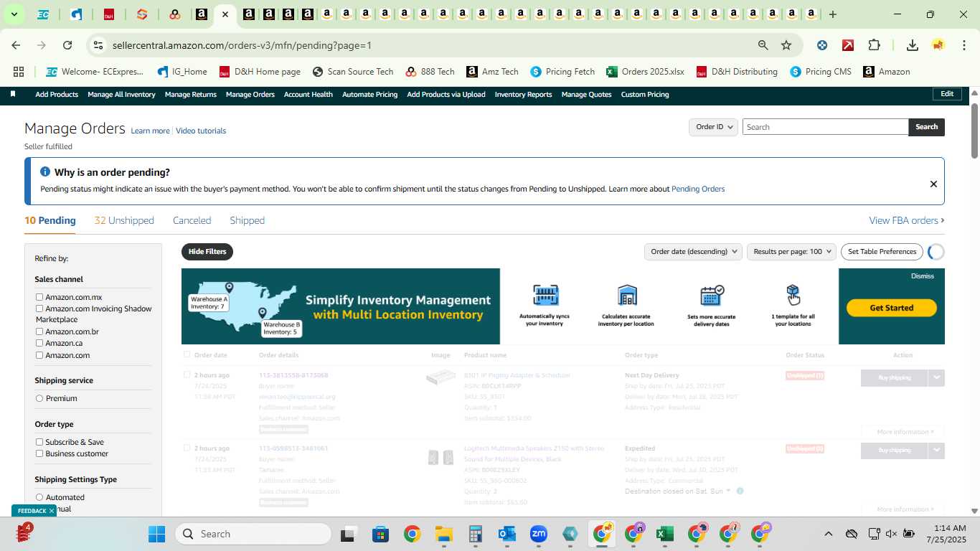Switch to the Shipped tab
The height and width of the screenshot is (551, 980).
pos(247,220)
